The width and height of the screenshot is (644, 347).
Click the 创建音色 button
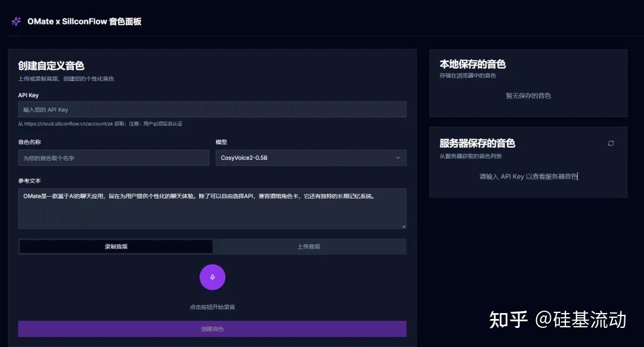click(212, 329)
